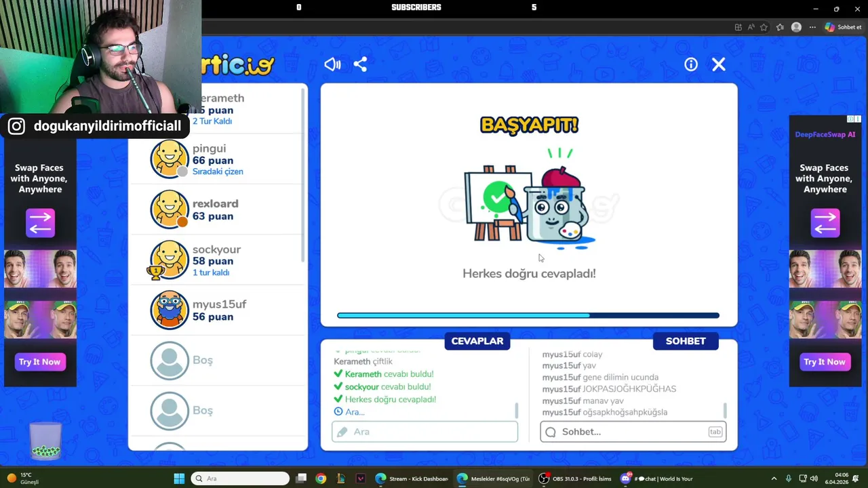This screenshot has width=868, height=488.
Task: Select the SOHBET tab
Action: (686, 341)
